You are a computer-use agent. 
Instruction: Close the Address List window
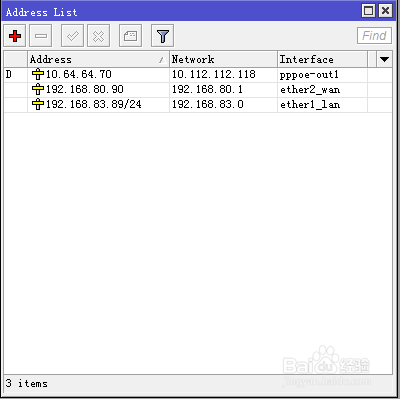(385, 11)
